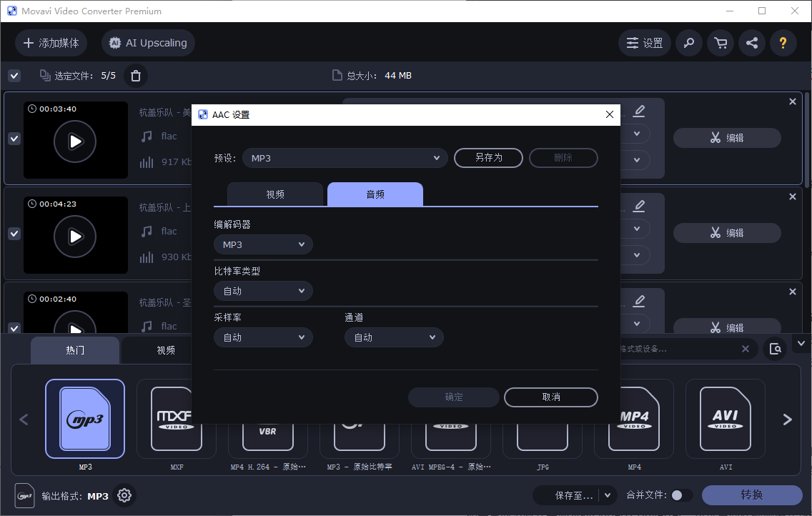Click the 另存为 save-as button
This screenshot has height=516, width=812.
488,157
